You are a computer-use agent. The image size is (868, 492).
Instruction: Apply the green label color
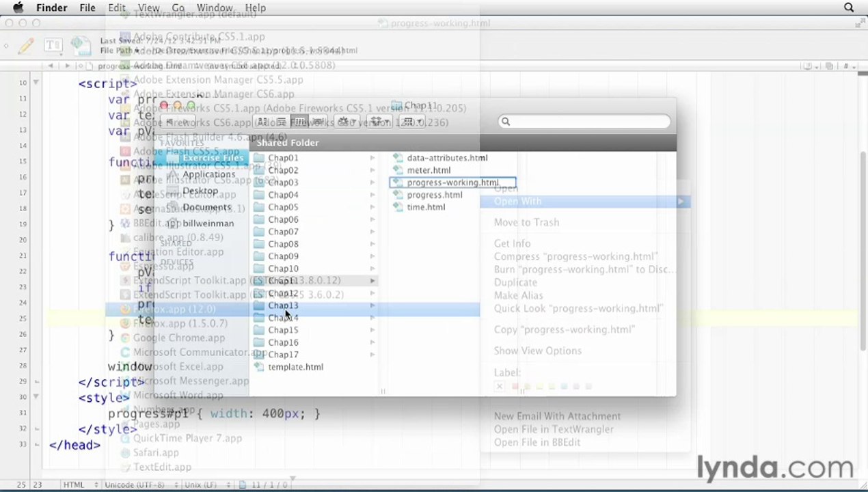pyautogui.click(x=552, y=387)
